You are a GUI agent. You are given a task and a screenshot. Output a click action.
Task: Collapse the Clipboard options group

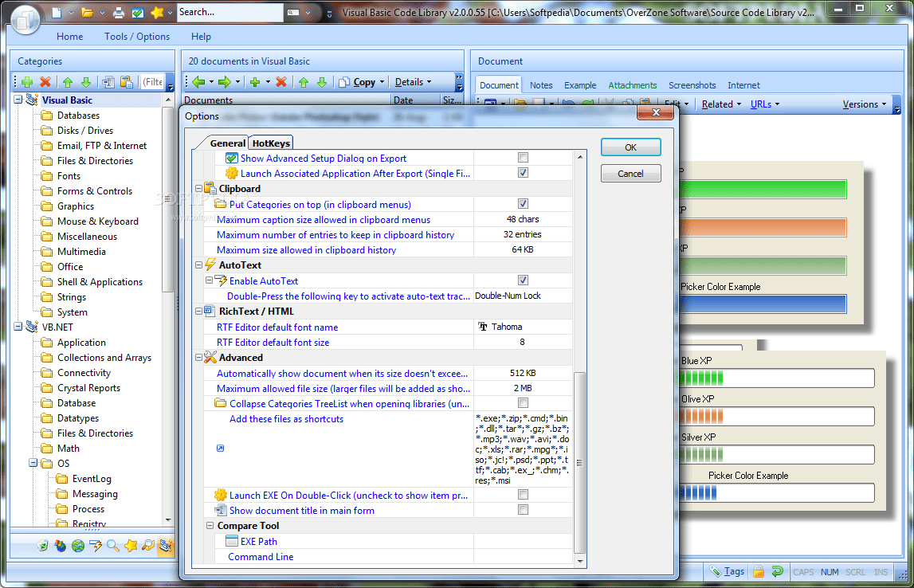(x=198, y=188)
